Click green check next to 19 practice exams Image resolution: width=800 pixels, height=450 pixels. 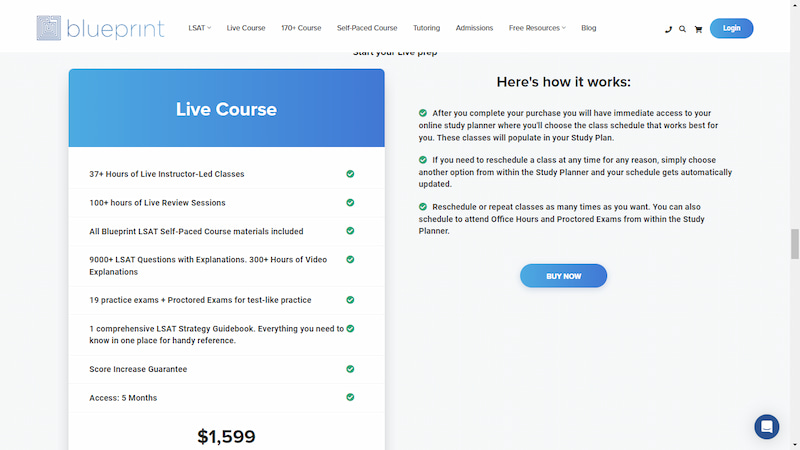[350, 299]
